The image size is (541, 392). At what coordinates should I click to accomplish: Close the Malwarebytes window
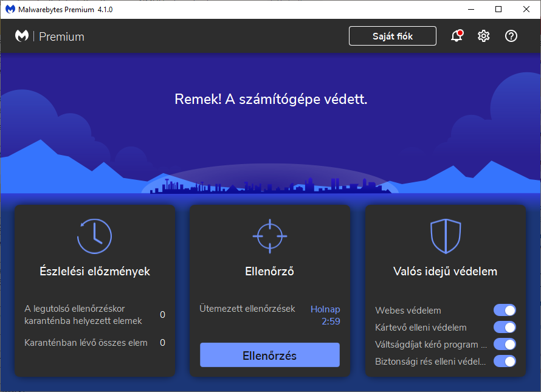pos(526,9)
